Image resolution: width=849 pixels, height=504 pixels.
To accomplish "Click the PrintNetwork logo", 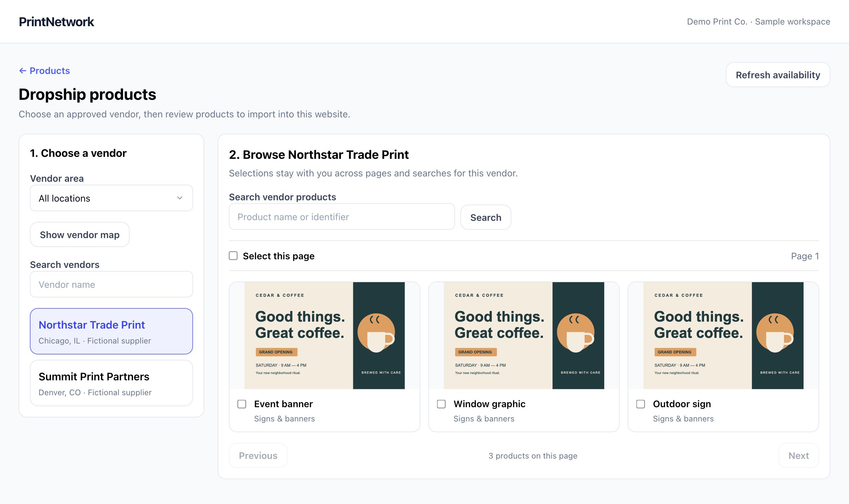I will pyautogui.click(x=56, y=22).
